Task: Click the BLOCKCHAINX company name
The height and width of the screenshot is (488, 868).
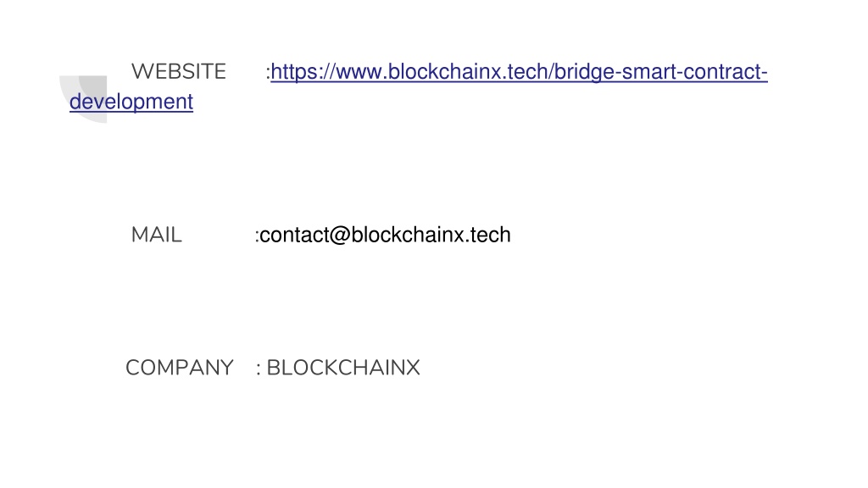Action: coord(343,368)
